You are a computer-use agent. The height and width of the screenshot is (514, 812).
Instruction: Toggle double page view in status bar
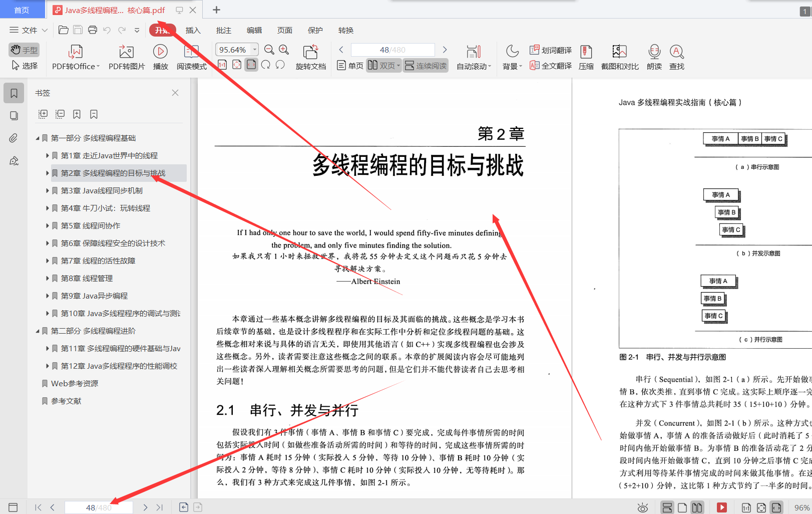pos(697,507)
